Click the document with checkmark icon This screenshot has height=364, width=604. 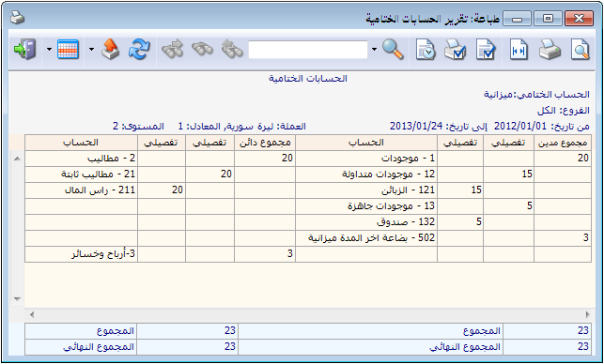coord(486,50)
